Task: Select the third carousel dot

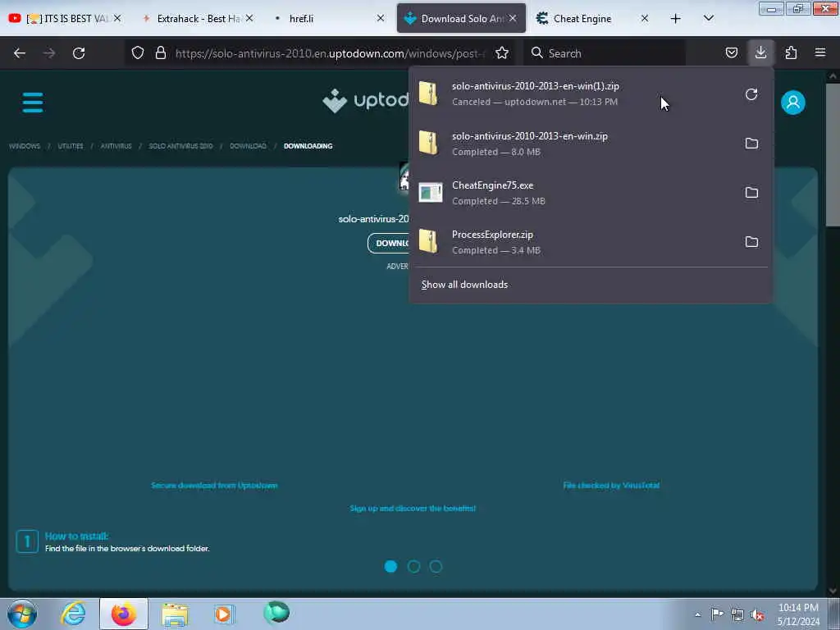Action: click(436, 566)
